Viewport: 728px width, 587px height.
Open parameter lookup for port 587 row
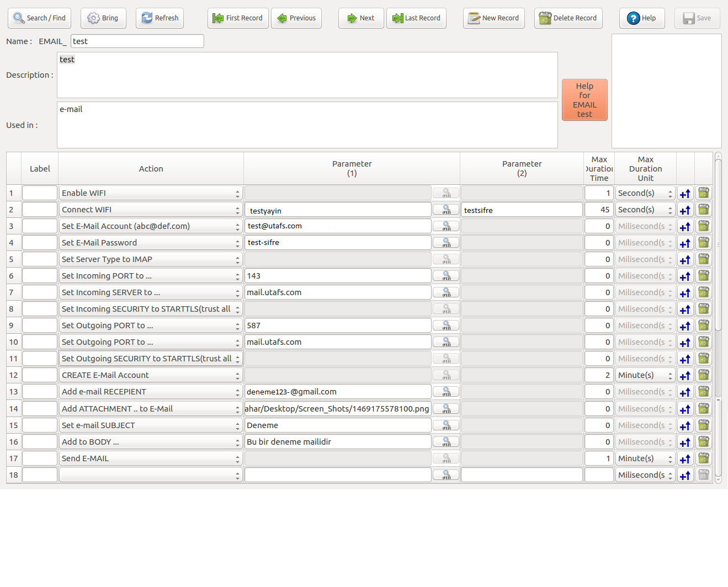[x=446, y=325]
